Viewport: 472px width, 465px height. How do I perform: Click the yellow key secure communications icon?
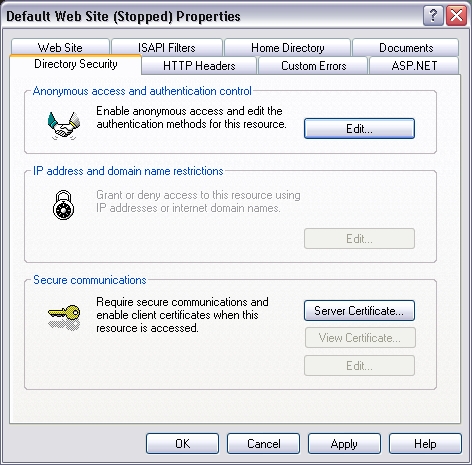tap(64, 317)
